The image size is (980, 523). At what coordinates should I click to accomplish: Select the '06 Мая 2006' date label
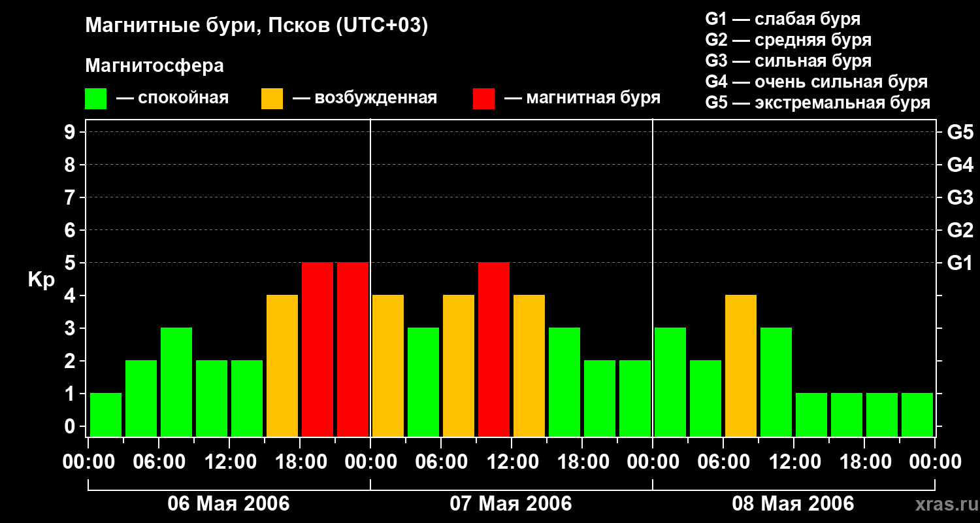pos(229,504)
